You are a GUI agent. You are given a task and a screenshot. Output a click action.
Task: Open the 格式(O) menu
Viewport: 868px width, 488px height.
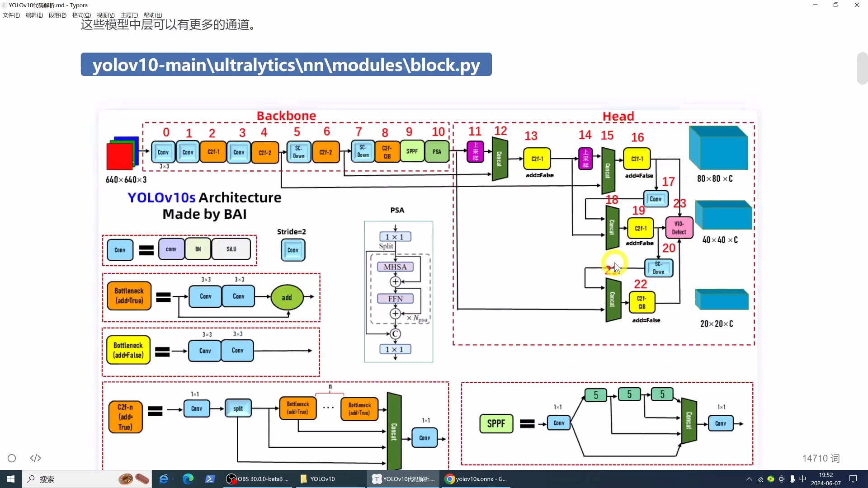[x=81, y=15]
